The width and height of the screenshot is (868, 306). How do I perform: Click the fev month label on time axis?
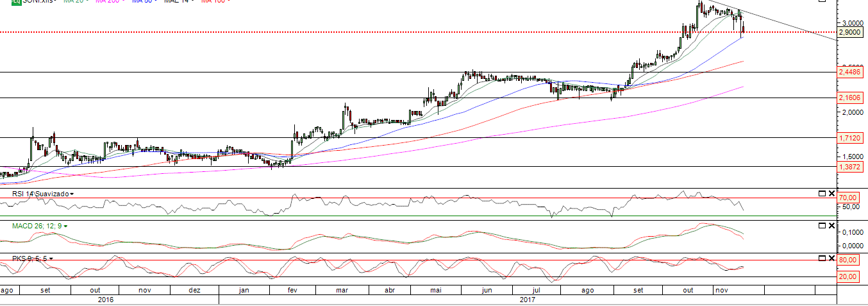[x=292, y=290]
